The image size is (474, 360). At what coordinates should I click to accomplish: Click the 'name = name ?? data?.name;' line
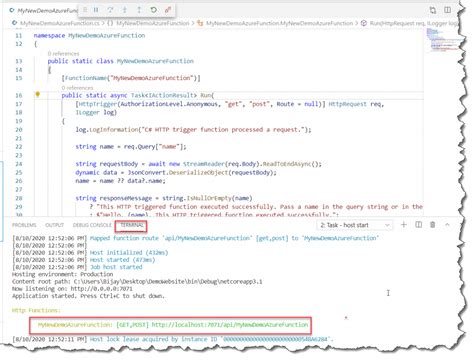click(x=120, y=181)
